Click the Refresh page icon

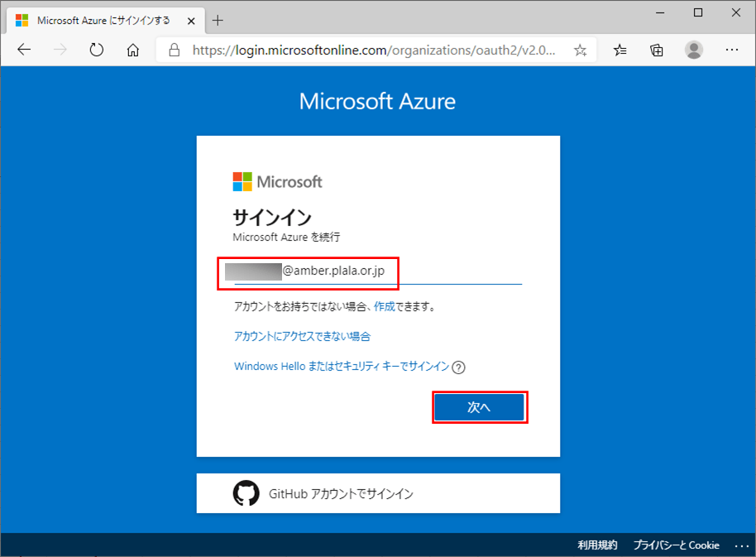[x=97, y=50]
